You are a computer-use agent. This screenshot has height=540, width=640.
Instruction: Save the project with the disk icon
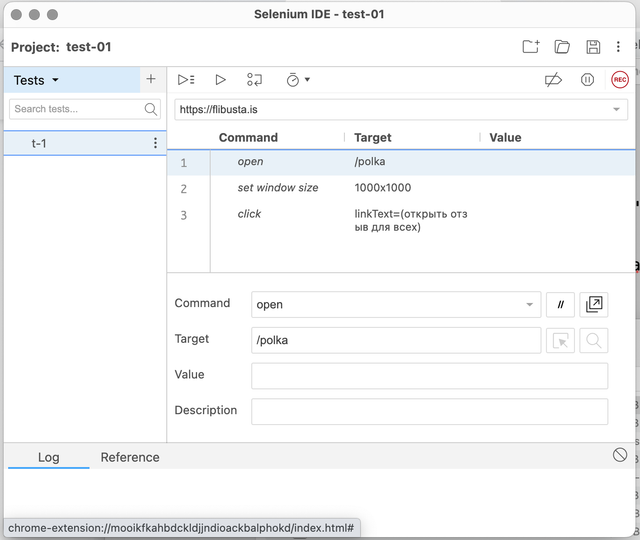point(593,47)
